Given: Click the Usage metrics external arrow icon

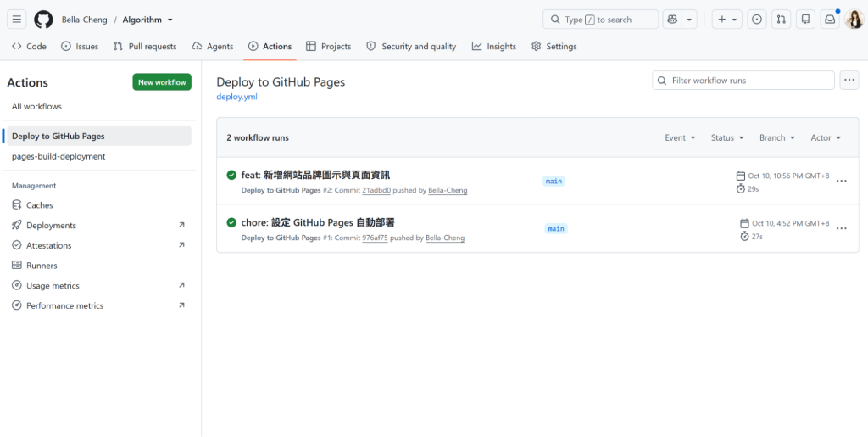Looking at the screenshot, I should click(x=181, y=285).
